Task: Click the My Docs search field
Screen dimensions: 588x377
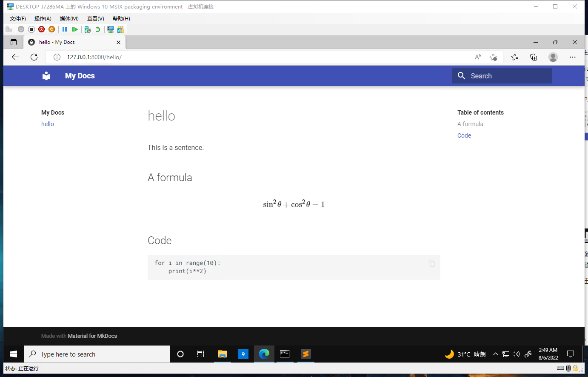Action: pos(506,76)
